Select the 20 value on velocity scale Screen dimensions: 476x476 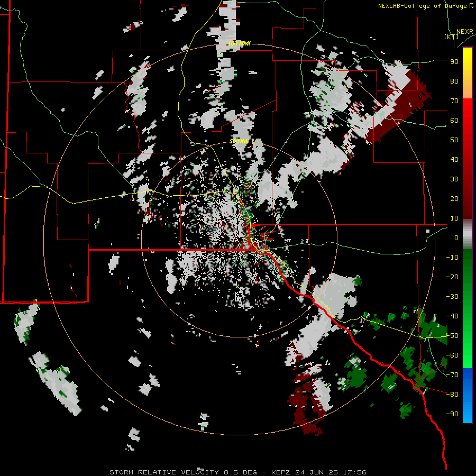coord(454,198)
